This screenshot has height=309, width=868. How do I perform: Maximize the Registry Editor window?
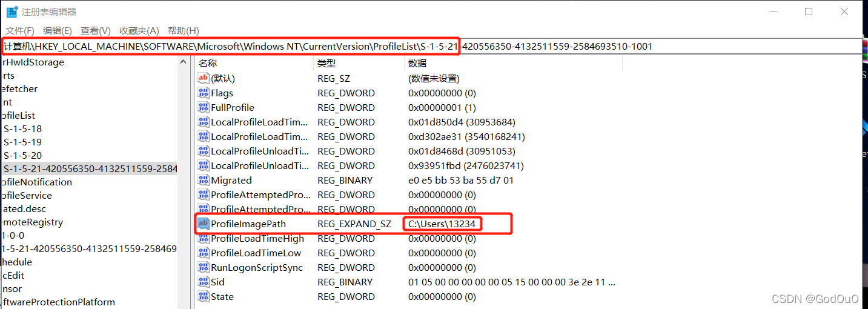[x=809, y=12]
